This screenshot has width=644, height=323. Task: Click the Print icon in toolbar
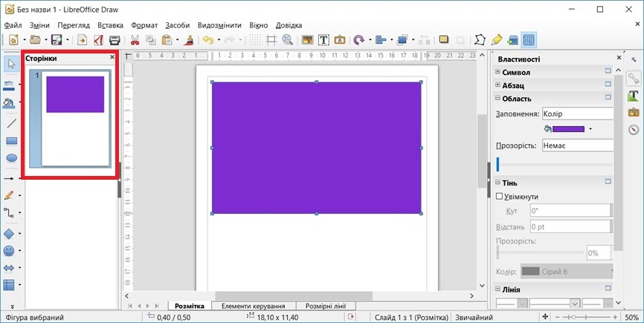click(x=115, y=40)
